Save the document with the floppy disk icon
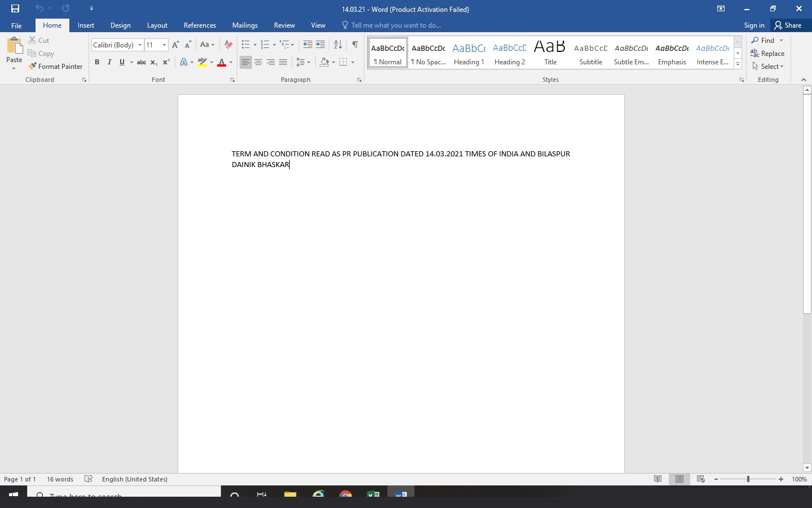This screenshot has height=508, width=812. click(x=15, y=8)
